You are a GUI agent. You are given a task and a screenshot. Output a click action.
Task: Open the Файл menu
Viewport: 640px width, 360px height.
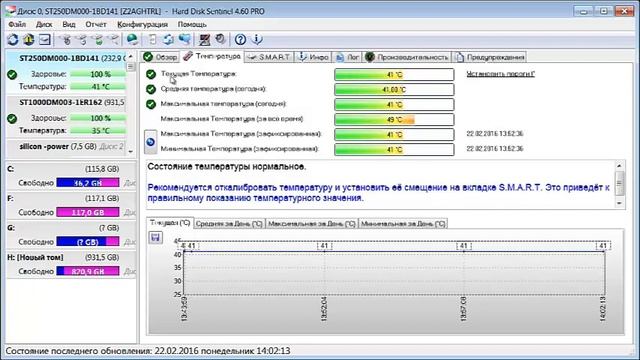click(x=17, y=24)
